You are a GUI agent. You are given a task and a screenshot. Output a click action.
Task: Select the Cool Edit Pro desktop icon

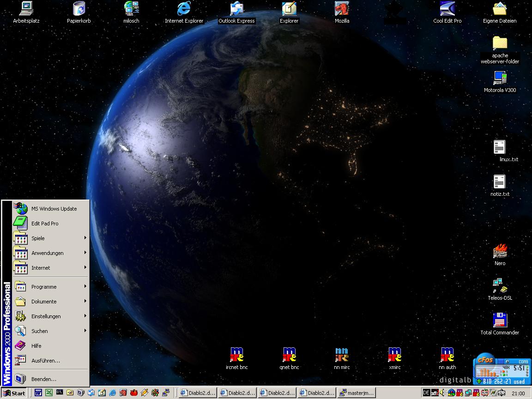pyautogui.click(x=447, y=13)
